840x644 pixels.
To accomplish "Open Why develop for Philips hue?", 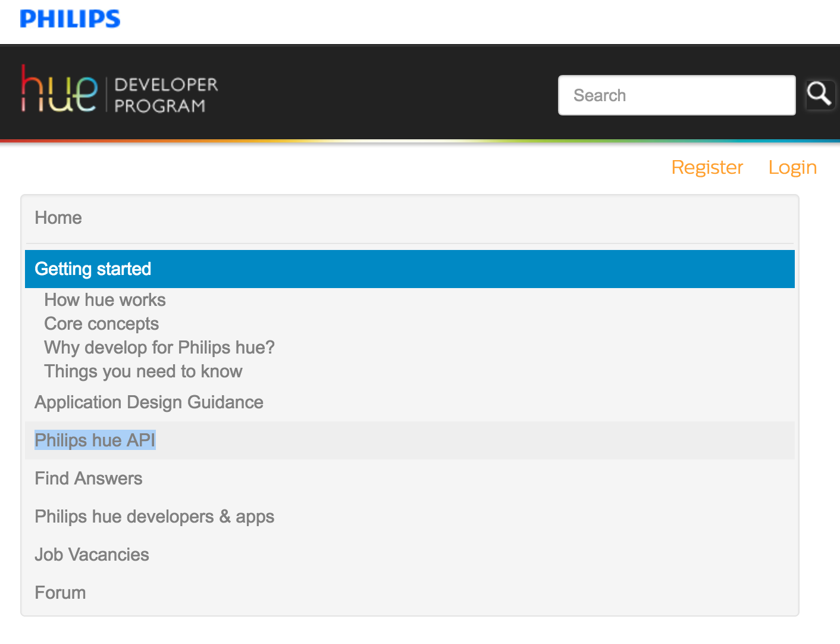I will coord(159,348).
